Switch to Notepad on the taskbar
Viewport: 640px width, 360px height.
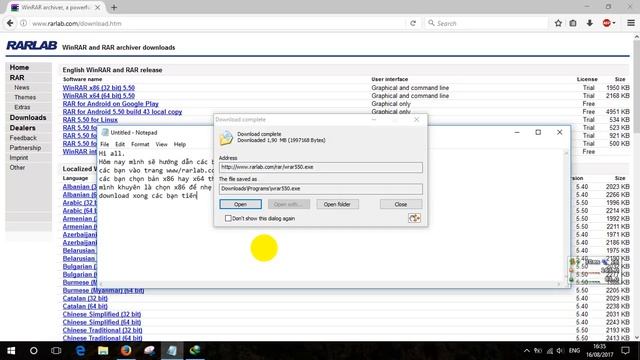coord(172,351)
